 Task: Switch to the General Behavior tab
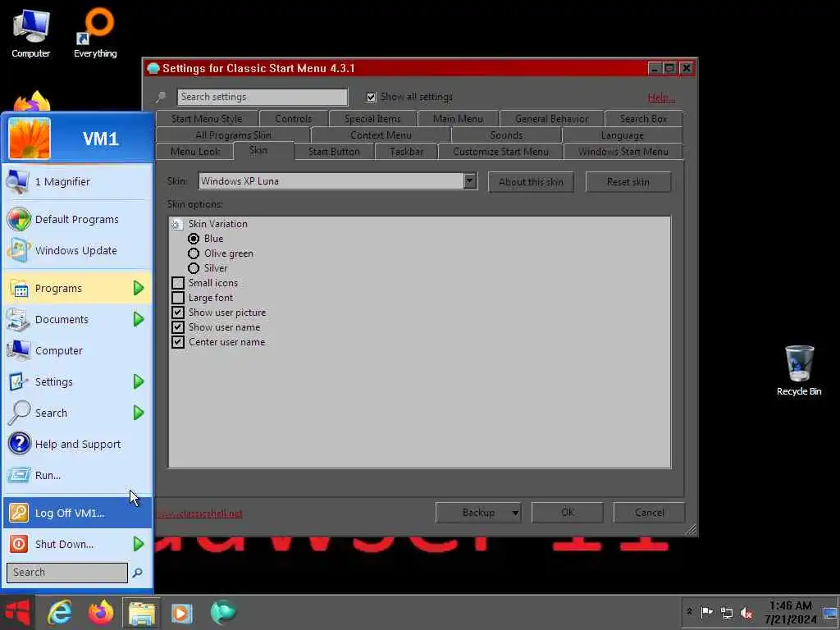552,119
